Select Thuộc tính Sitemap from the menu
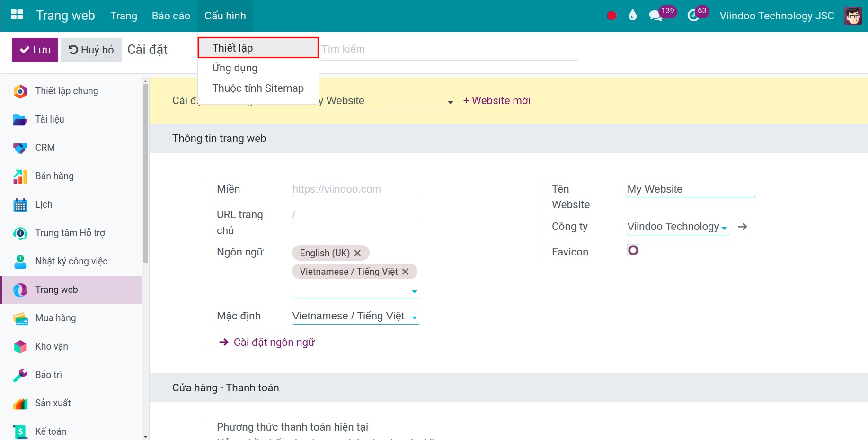Screen dimensions: 868x440 coord(258,88)
